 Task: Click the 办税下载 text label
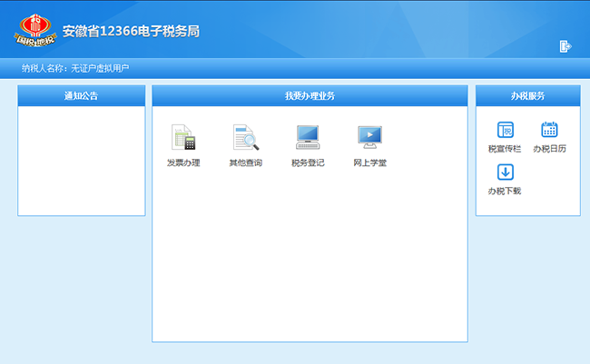[x=505, y=192]
